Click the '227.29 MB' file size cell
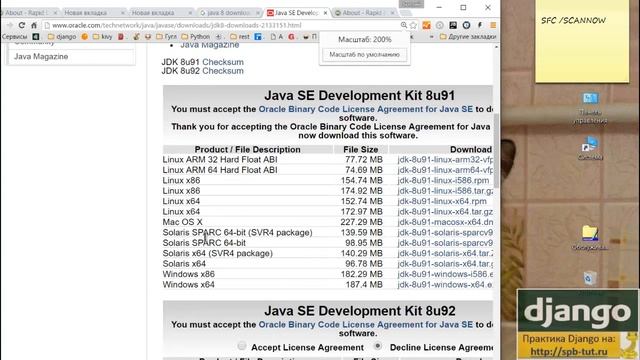This screenshot has width=640, height=360. click(362, 222)
